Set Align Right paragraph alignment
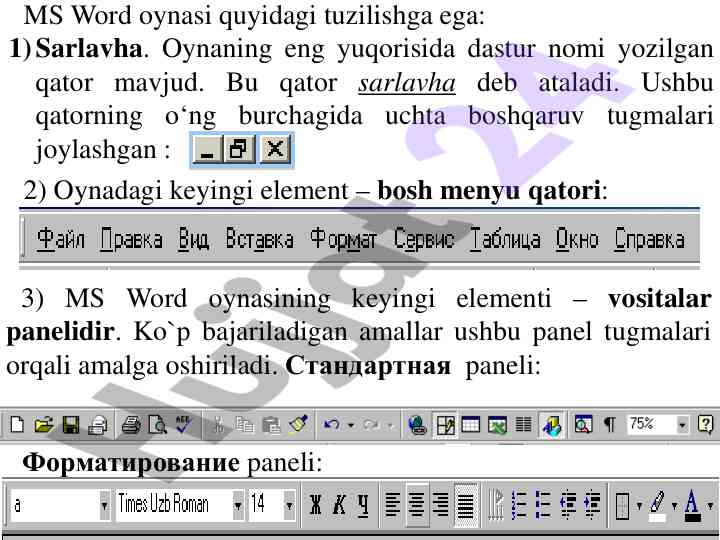720x540 pixels. pyautogui.click(x=441, y=505)
